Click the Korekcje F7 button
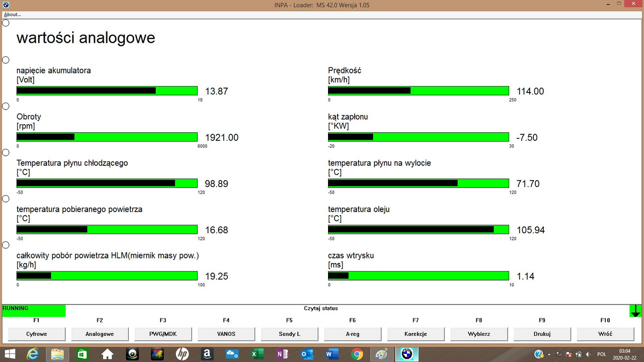This screenshot has width=644, height=362. point(416,334)
